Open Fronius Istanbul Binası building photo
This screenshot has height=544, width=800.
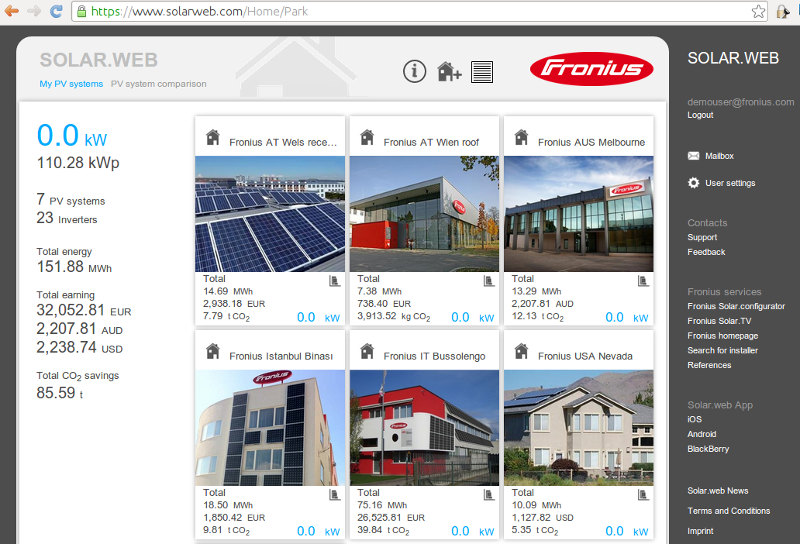click(x=270, y=428)
